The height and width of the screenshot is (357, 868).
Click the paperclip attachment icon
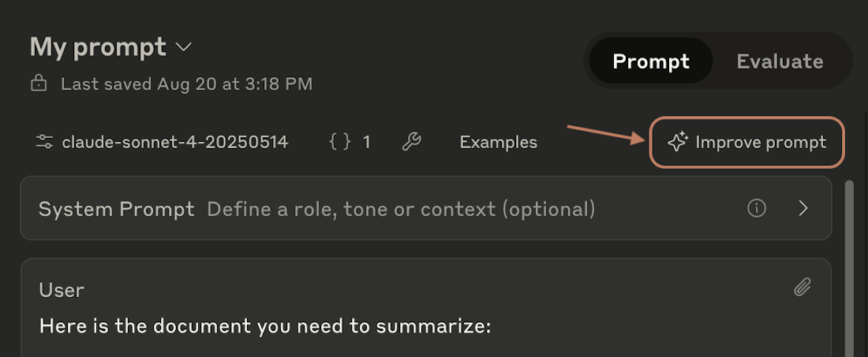803,288
